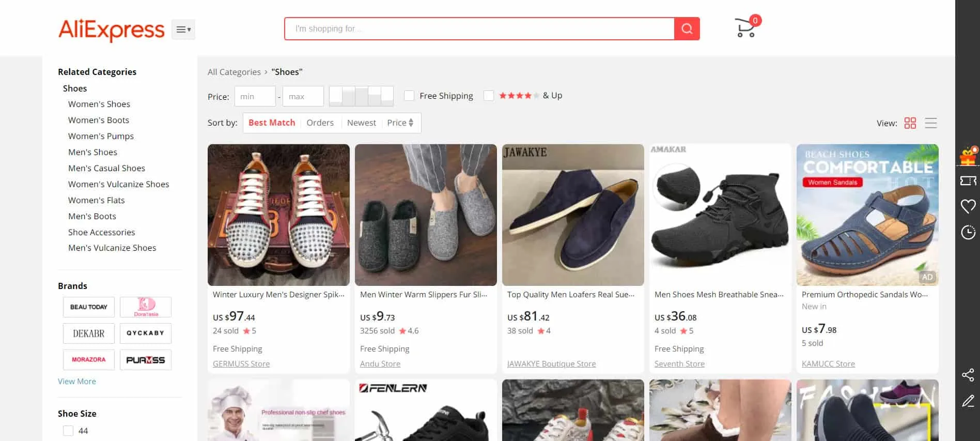Image resolution: width=980 pixels, height=441 pixels.
Task: Sort results by Orders
Action: (320, 123)
